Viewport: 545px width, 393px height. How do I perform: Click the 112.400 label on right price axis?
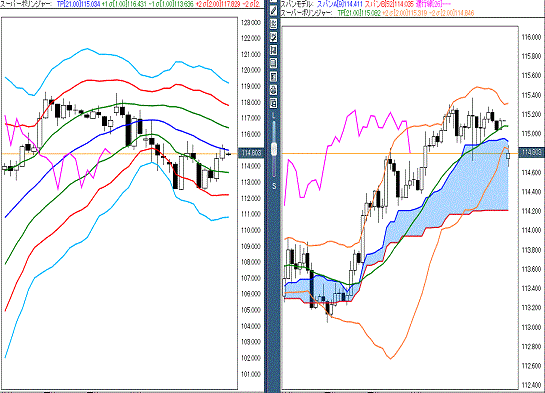[531, 385]
